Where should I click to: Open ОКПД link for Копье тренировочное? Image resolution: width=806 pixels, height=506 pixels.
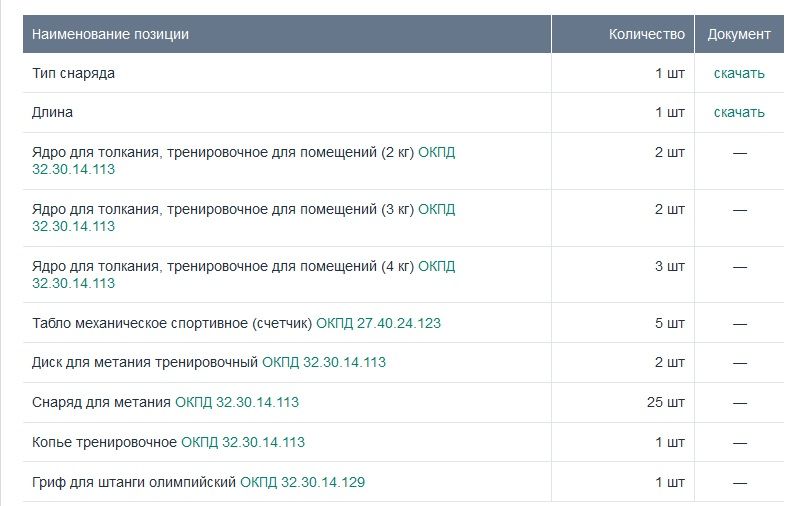click(242, 442)
